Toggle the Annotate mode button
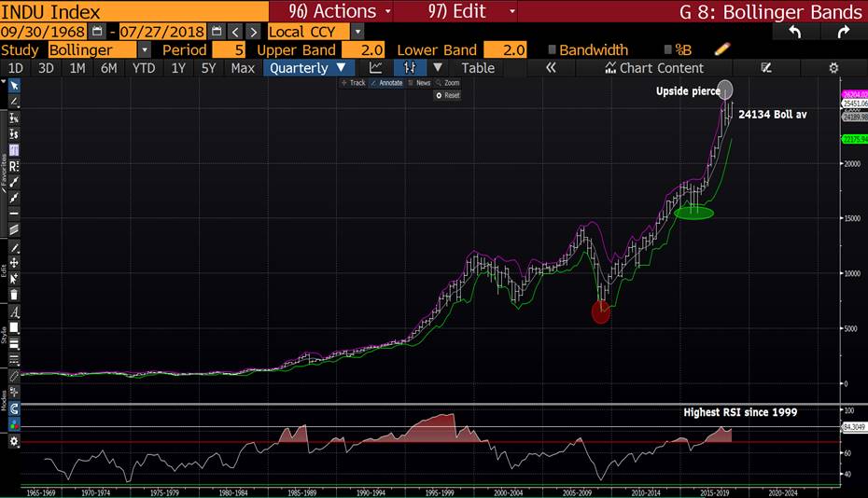Screen dimensions: 868x498 [387, 83]
